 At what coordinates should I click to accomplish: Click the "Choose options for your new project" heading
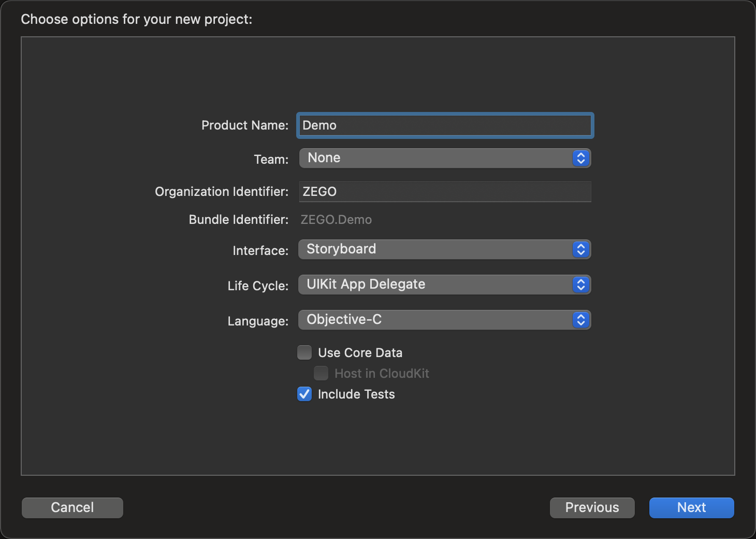(x=137, y=19)
